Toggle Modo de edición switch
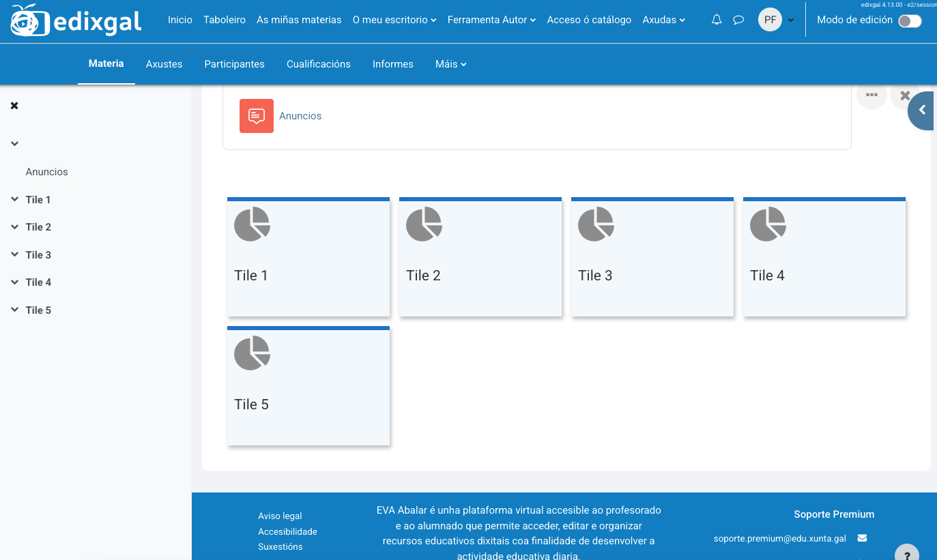 click(x=910, y=20)
